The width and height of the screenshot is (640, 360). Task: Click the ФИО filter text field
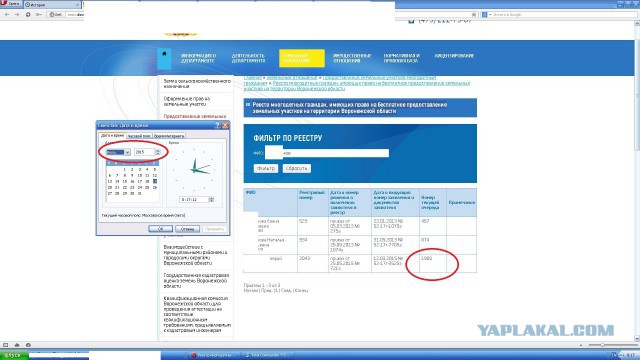pyautogui.click(x=327, y=153)
